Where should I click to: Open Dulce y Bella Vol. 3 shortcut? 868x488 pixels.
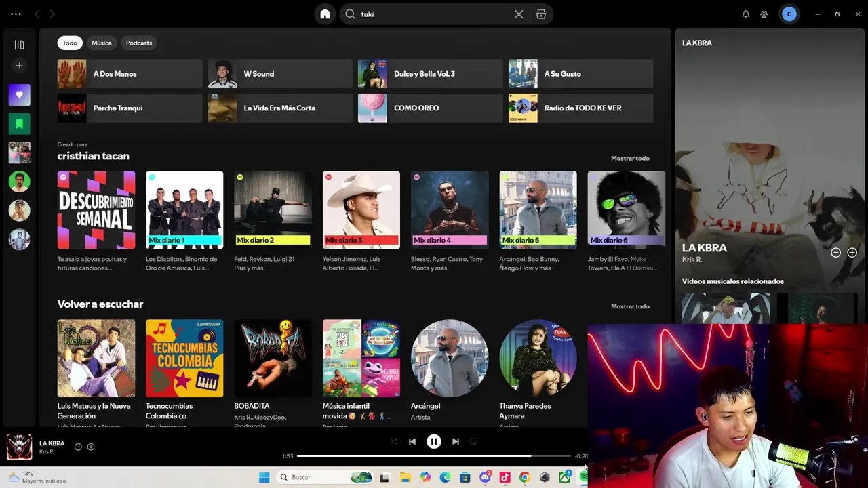click(431, 74)
